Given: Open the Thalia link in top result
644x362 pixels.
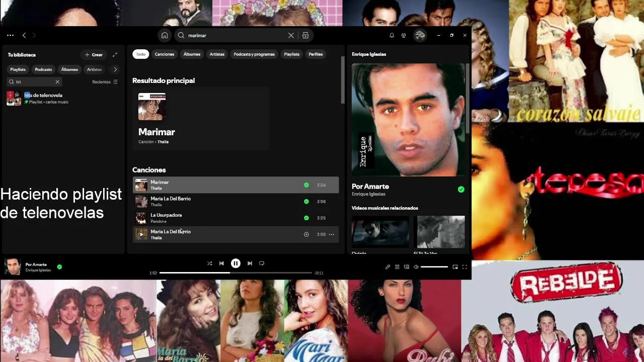Looking at the screenshot, I should (x=163, y=142).
